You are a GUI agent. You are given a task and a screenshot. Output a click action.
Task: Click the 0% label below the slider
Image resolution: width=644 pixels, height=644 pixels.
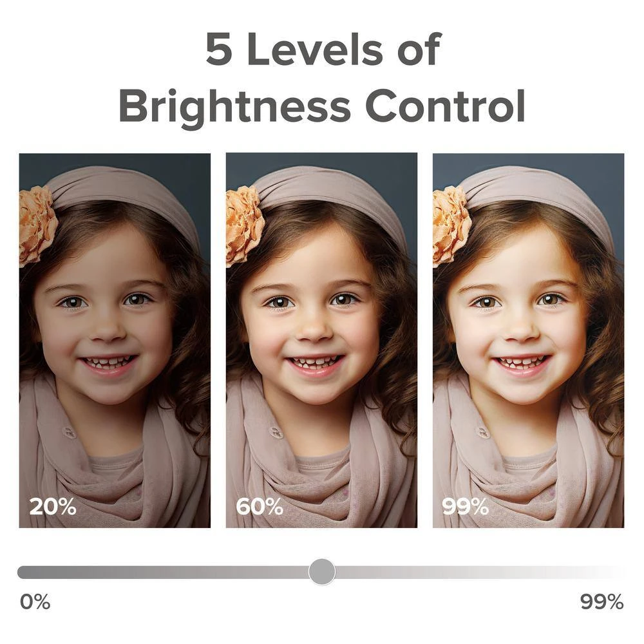pyautogui.click(x=35, y=602)
